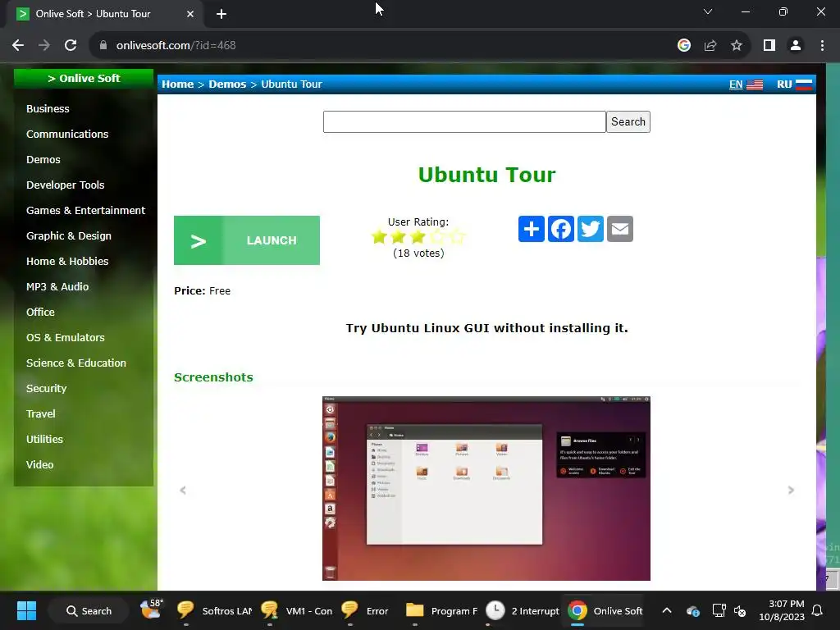Click the share page icon

coord(710,46)
